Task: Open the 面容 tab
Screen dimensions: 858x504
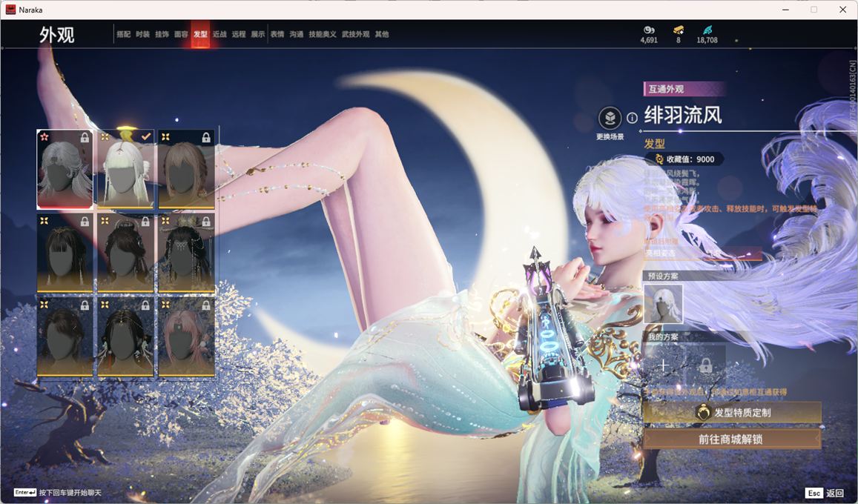Action: (181, 34)
